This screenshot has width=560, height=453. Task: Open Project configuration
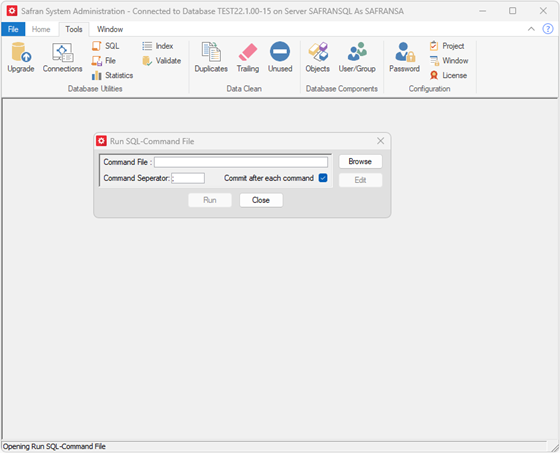[x=447, y=46]
